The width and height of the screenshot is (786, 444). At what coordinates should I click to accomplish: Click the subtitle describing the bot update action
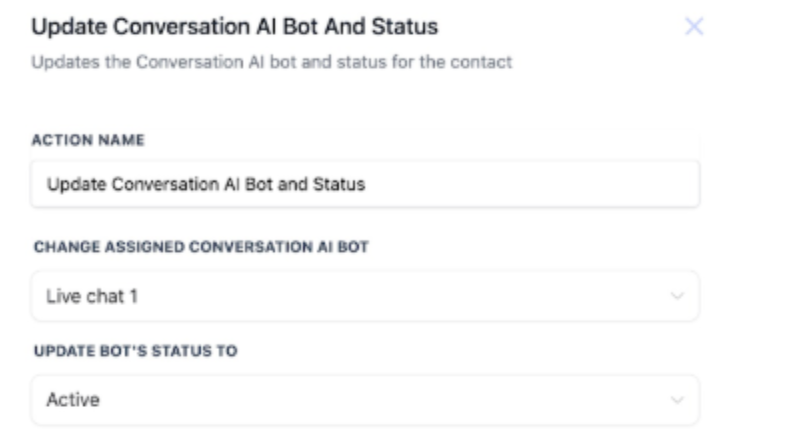click(x=271, y=63)
